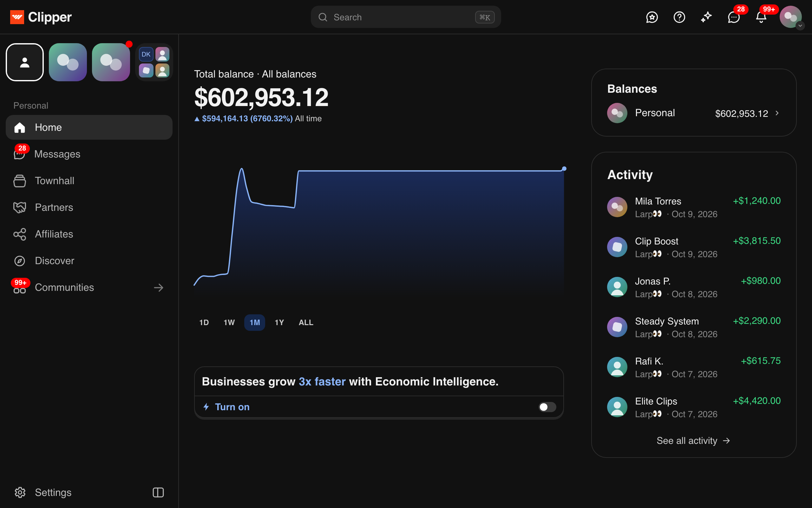Click the chart's latest data point marker
This screenshot has height=508, width=812.
[564, 169]
